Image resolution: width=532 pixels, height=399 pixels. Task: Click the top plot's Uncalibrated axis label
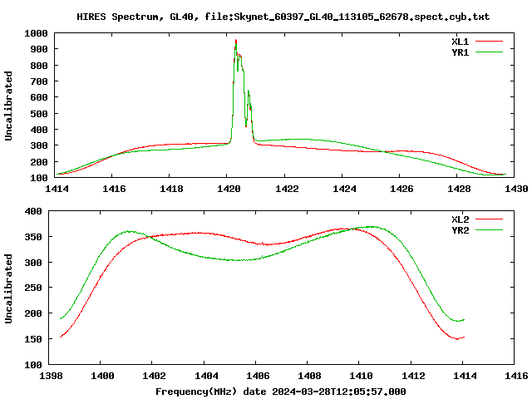point(8,106)
